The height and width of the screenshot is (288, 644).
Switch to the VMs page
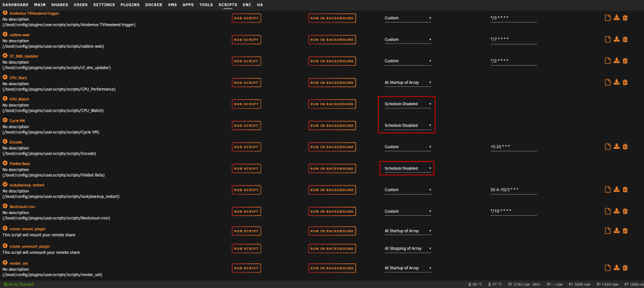[x=173, y=5]
